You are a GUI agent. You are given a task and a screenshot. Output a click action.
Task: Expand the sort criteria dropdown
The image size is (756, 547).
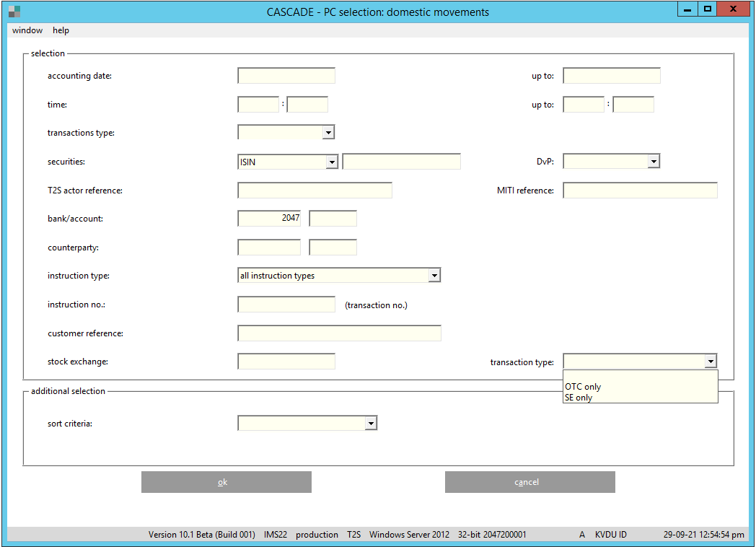(371, 424)
